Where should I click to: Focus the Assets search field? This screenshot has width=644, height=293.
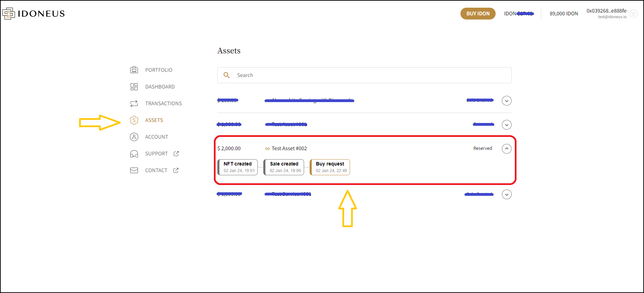coord(369,75)
